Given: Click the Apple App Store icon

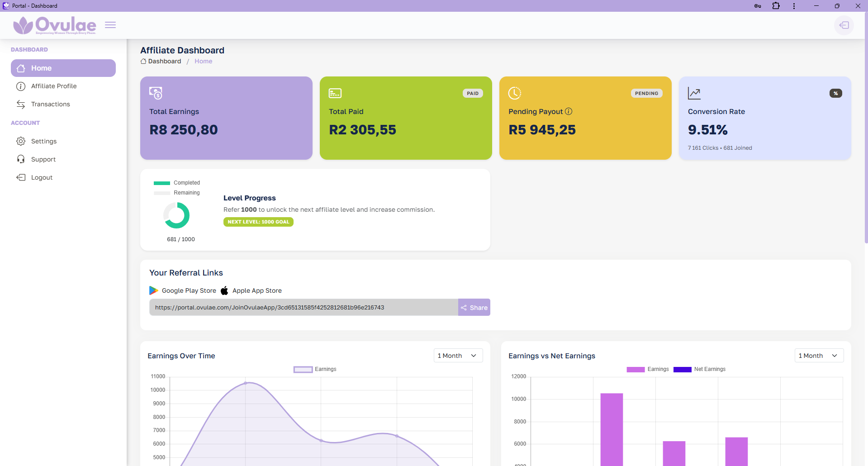Looking at the screenshot, I should (x=224, y=290).
